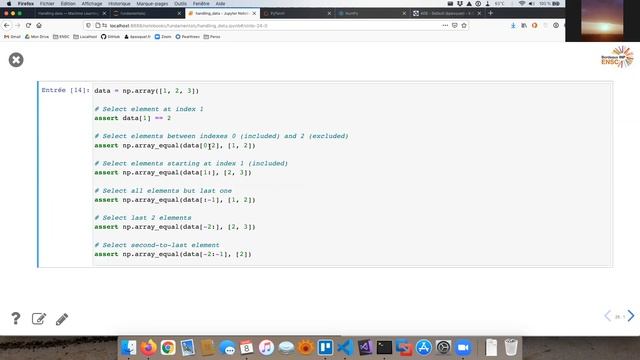Open the tracking protection shield icon
This screenshot has height=360, width=640.
(88, 25)
